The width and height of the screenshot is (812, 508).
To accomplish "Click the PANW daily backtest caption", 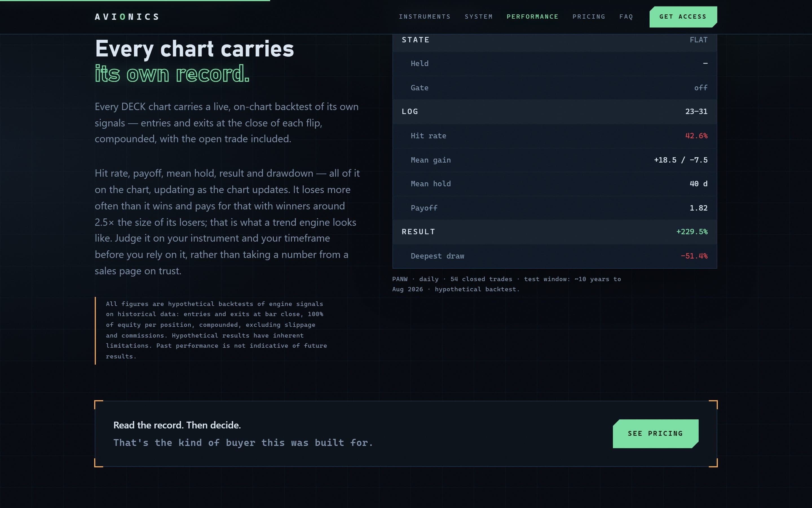I will [506, 284].
